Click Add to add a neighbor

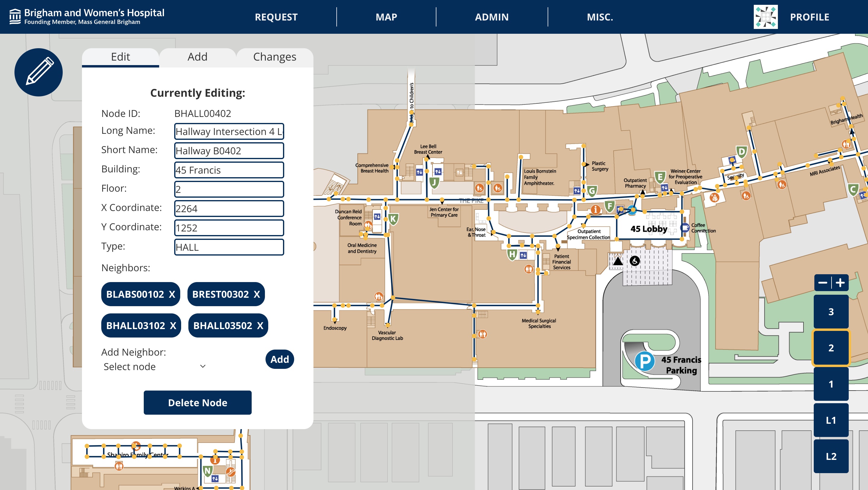280,359
